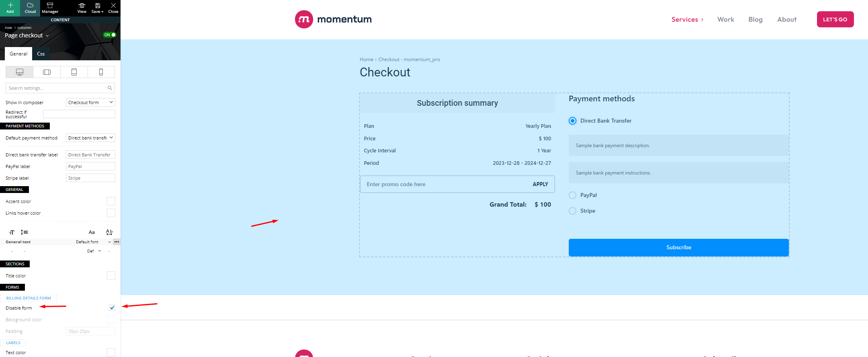Click the line height typography icon
The image size is (868, 357).
pyautogui.click(x=25, y=232)
